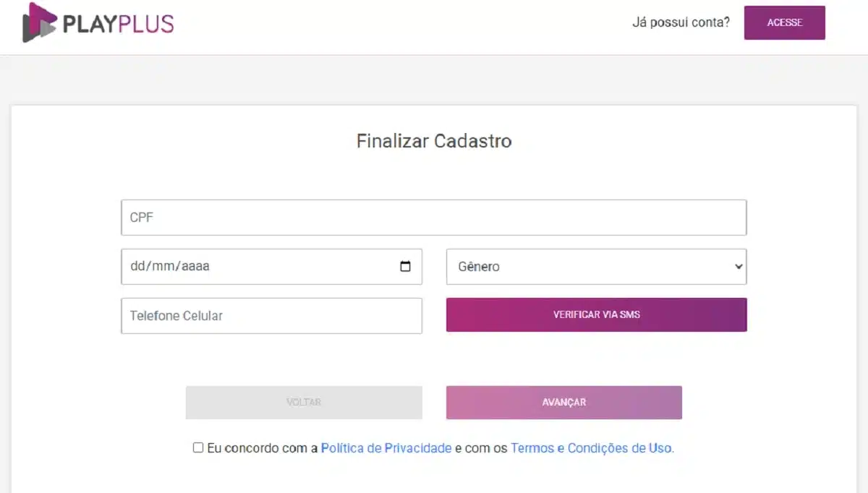Screen dimensions: 868x493
Task: Expand the gender selection list
Action: [x=597, y=266]
